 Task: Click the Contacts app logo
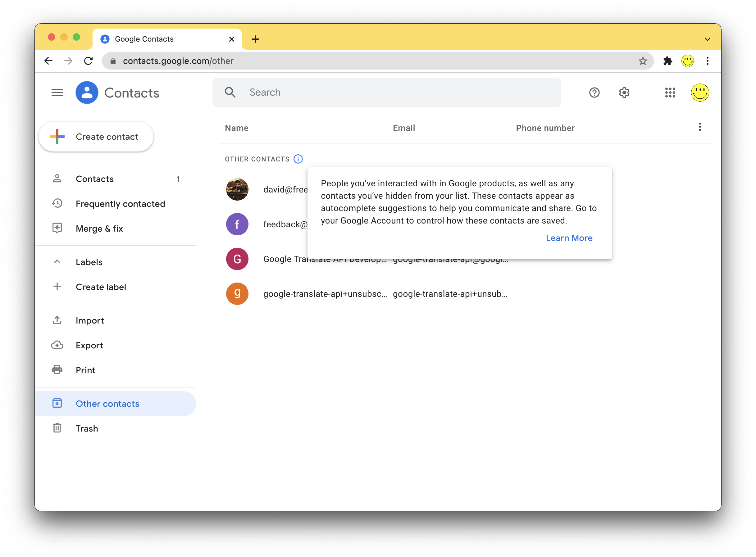click(x=87, y=93)
